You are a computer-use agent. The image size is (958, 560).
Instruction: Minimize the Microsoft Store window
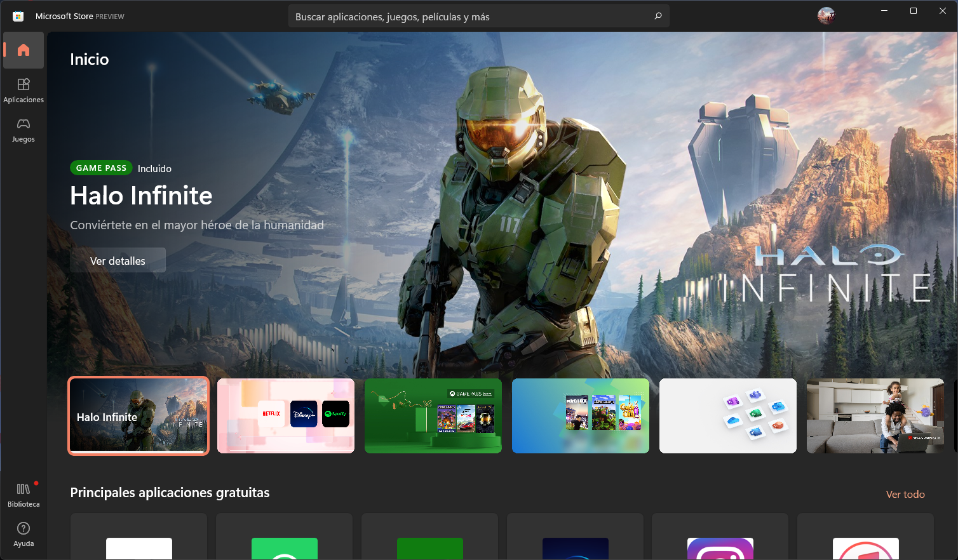tap(884, 11)
